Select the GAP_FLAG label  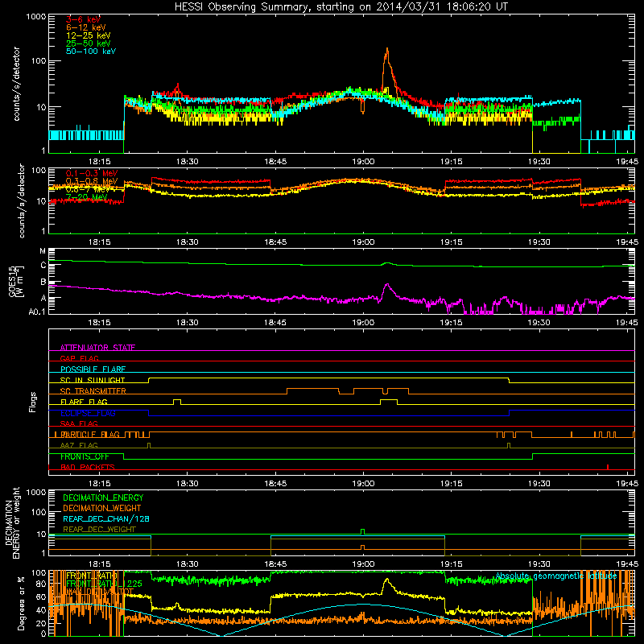(79, 358)
